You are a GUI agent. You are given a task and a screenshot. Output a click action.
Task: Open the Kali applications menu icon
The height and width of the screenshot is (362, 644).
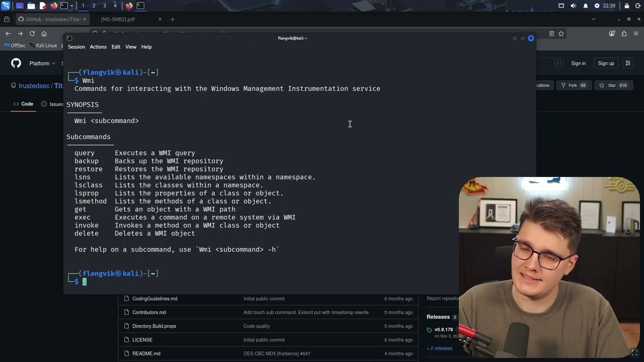point(6,6)
